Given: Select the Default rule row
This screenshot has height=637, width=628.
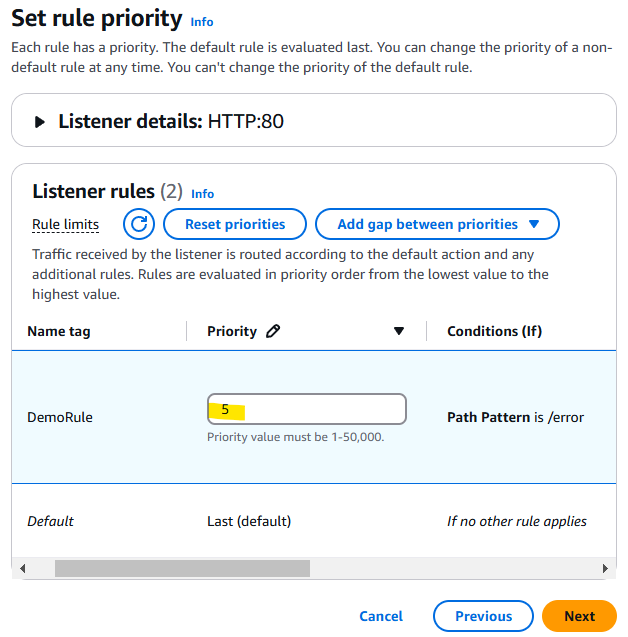Looking at the screenshot, I should [x=50, y=521].
